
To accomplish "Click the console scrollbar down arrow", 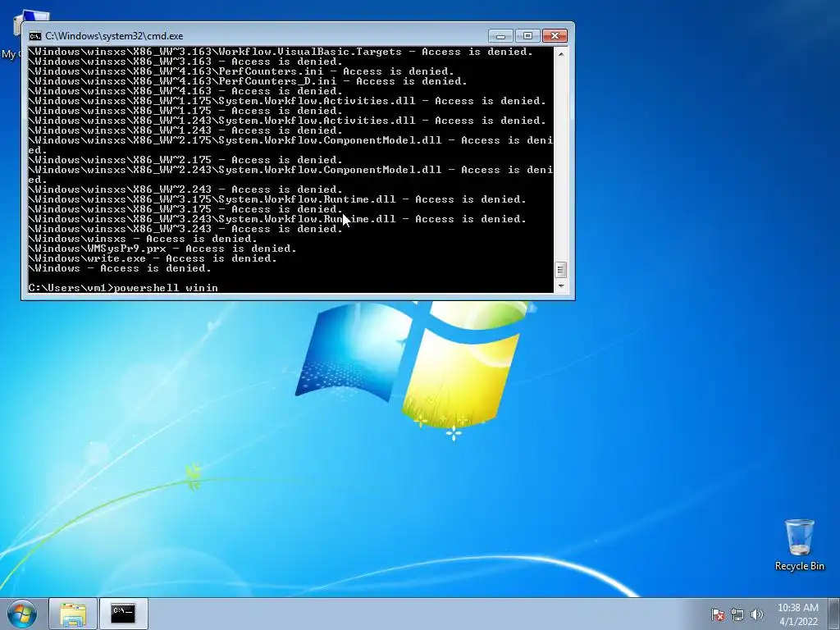I will (560, 285).
